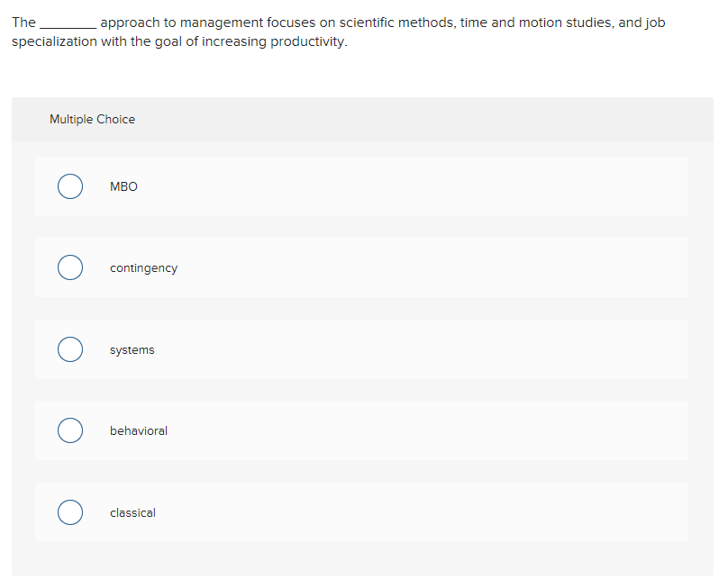Mark the systems radio button
This screenshot has height=588, width=728.
click(x=70, y=349)
